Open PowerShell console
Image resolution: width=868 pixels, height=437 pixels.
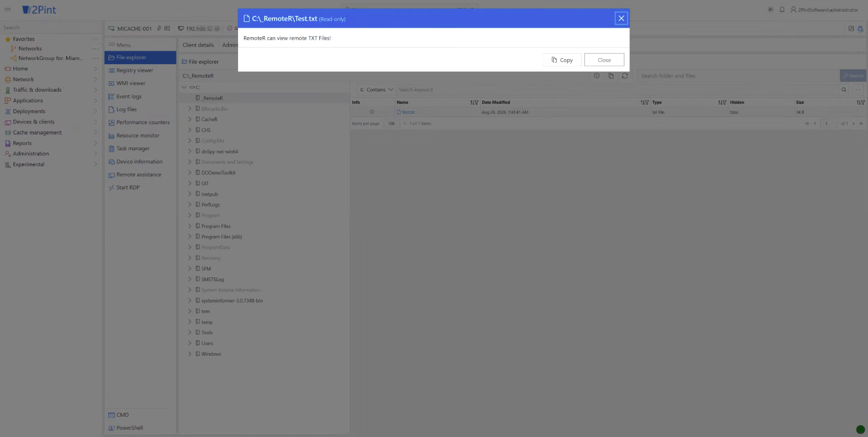pos(140,428)
